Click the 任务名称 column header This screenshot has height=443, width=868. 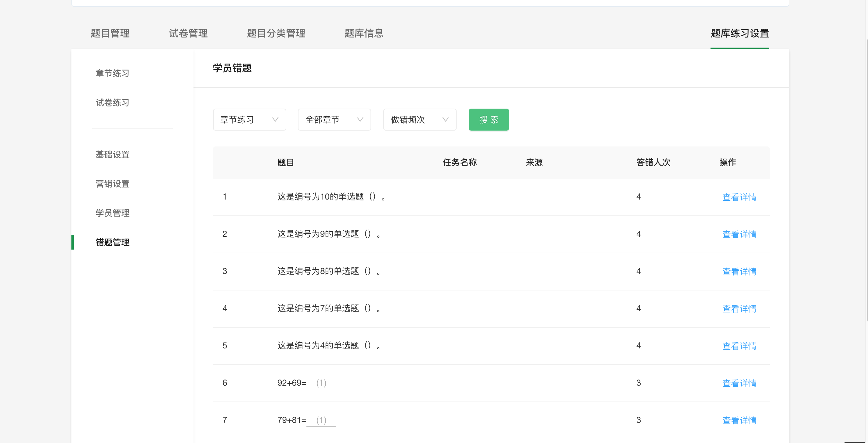pyautogui.click(x=460, y=163)
